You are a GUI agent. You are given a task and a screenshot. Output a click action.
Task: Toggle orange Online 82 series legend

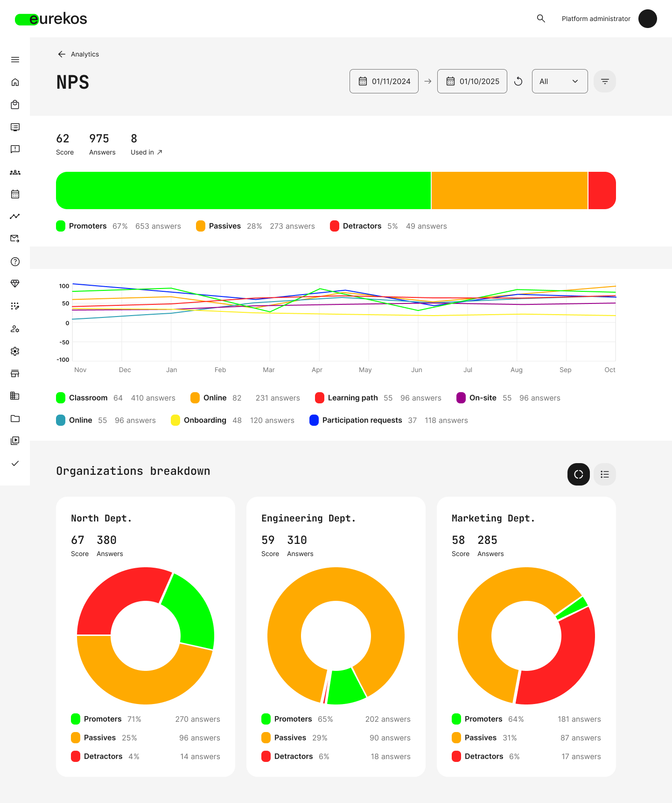(245, 398)
